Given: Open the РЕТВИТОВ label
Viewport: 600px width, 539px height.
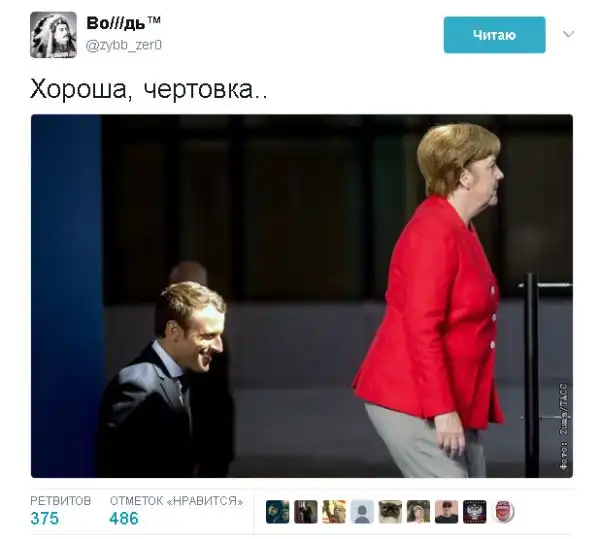Looking at the screenshot, I should tap(60, 501).
